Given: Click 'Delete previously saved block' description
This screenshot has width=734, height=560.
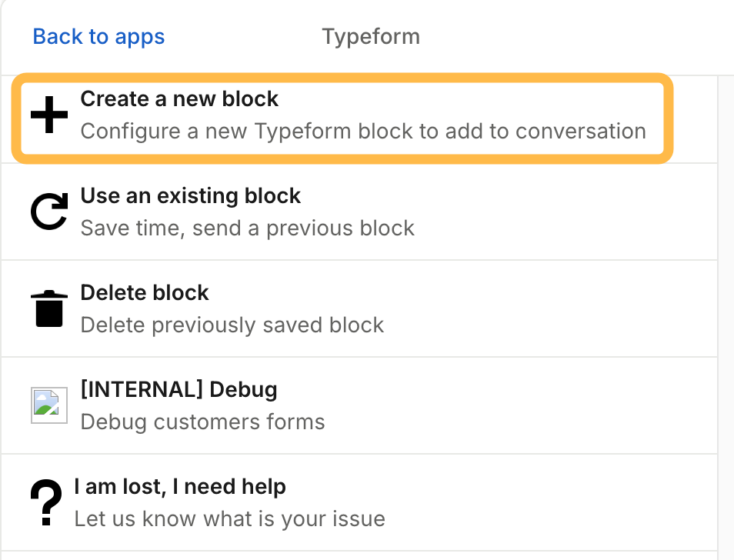Looking at the screenshot, I should [232, 325].
